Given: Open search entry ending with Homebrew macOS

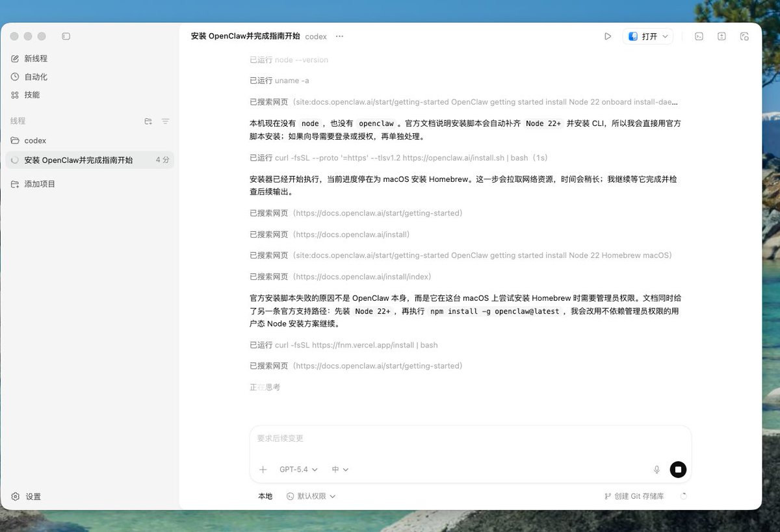Looking at the screenshot, I should [461, 255].
